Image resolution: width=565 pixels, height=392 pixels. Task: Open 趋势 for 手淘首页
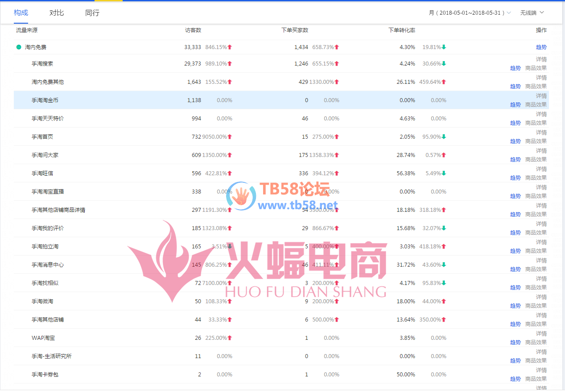(516, 141)
